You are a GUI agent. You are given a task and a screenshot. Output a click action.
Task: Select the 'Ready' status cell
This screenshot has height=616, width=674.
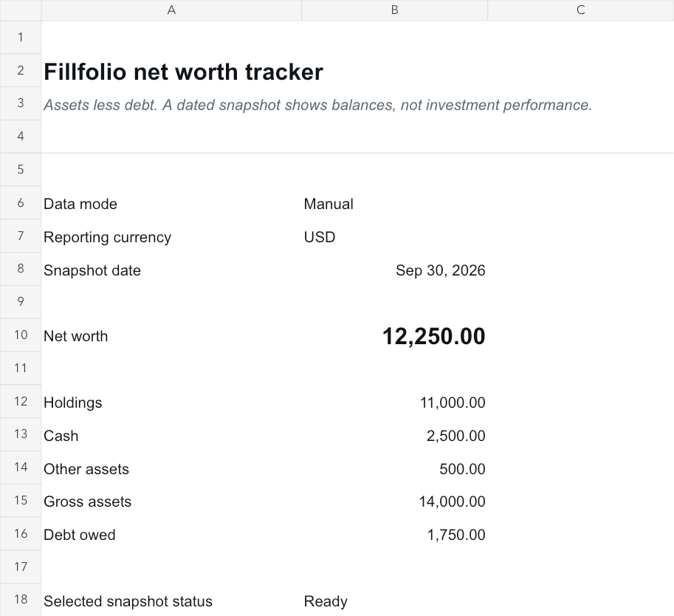pos(395,600)
